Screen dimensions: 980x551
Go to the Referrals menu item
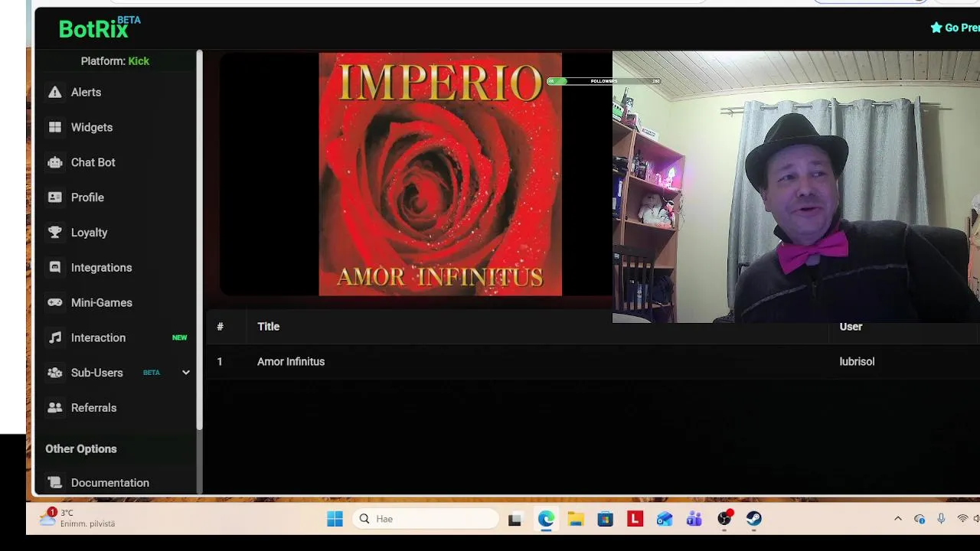[x=94, y=408]
